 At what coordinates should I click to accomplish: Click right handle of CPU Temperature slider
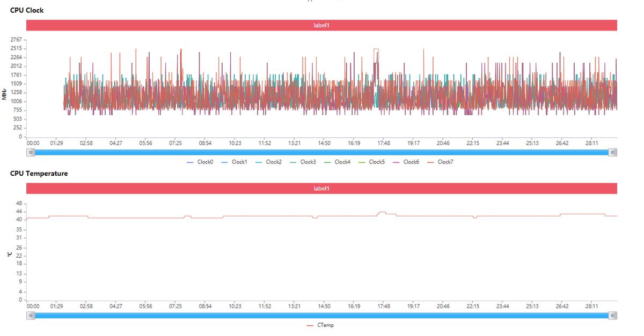coord(613,316)
